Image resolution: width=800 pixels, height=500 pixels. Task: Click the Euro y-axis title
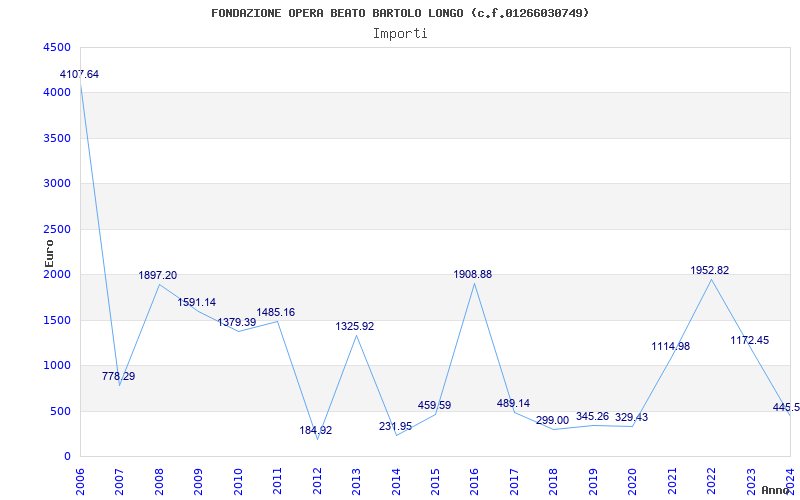[49, 254]
